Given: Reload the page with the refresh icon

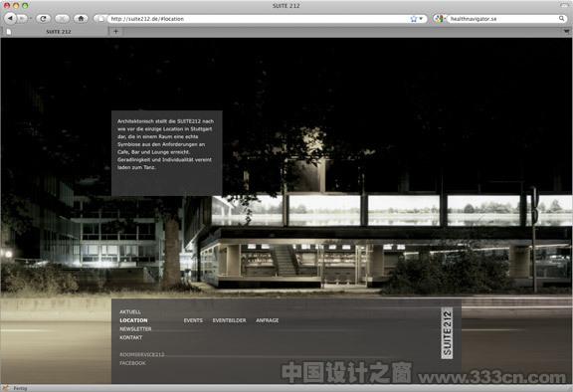Looking at the screenshot, I should click(43, 18).
